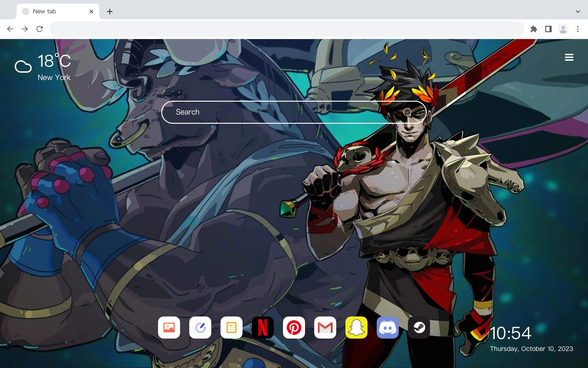Open the hamburger menu on the page
588x368 pixels.
tap(569, 57)
